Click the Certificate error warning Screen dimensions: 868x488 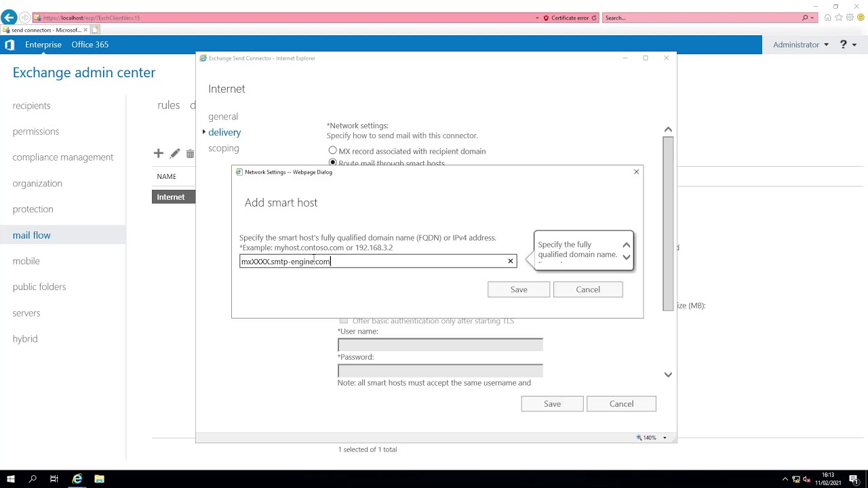click(566, 18)
